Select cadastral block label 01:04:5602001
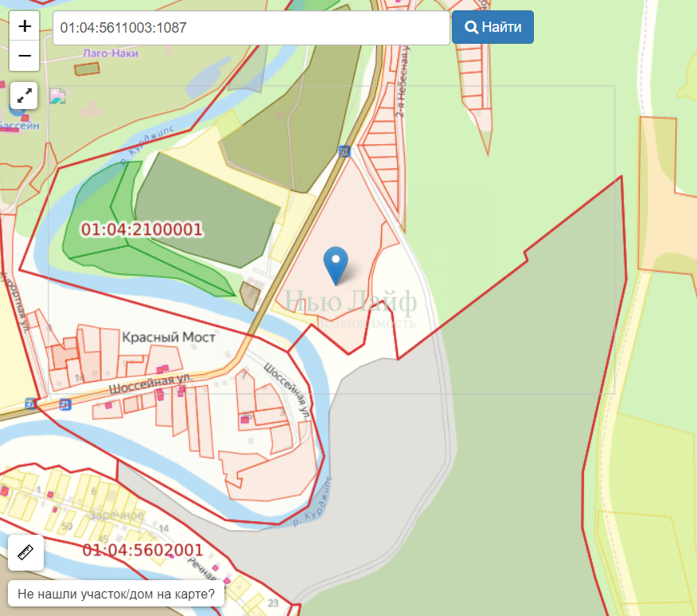This screenshot has height=616, width=697. click(142, 550)
